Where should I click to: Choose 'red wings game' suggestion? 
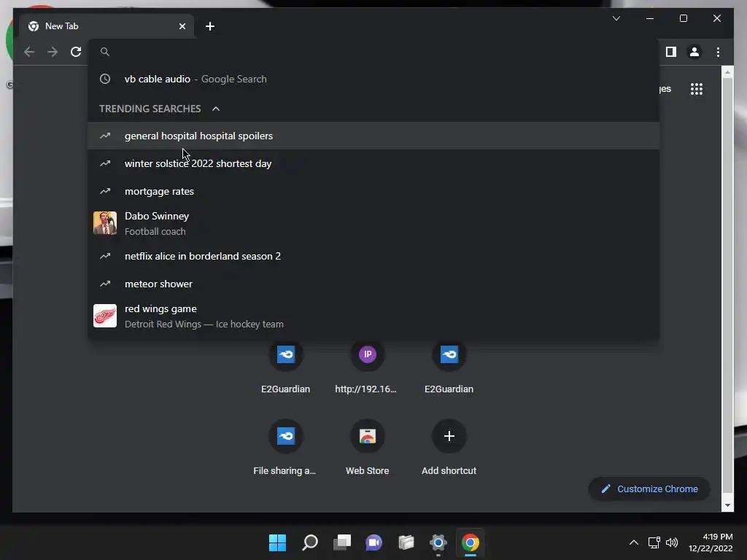[x=373, y=316]
